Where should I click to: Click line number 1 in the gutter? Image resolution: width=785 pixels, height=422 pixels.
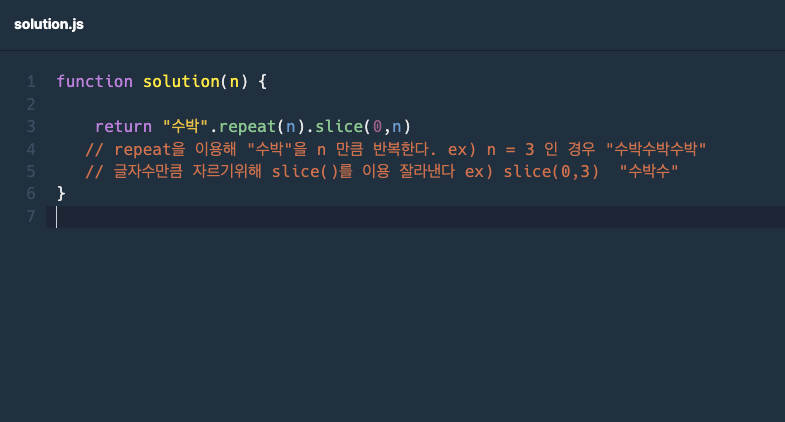tap(31, 81)
